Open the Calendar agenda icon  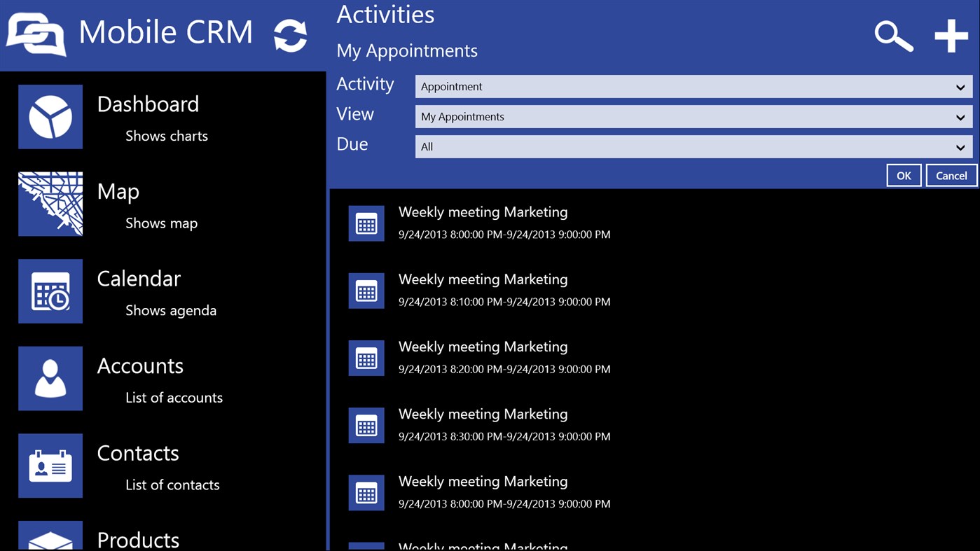coord(50,291)
